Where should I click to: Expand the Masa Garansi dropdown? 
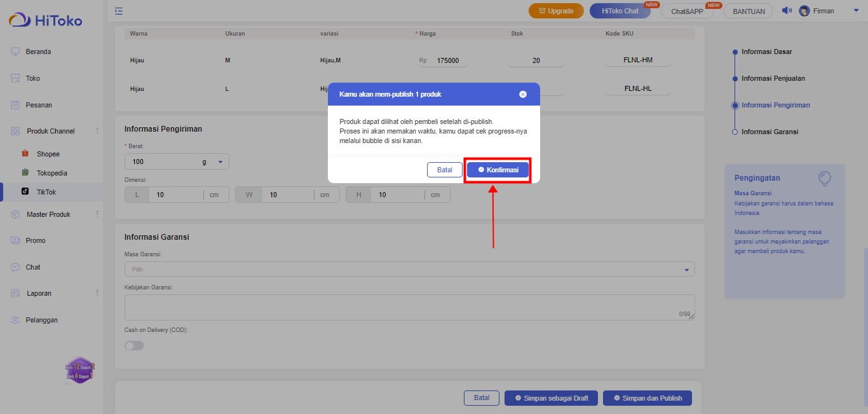point(409,270)
